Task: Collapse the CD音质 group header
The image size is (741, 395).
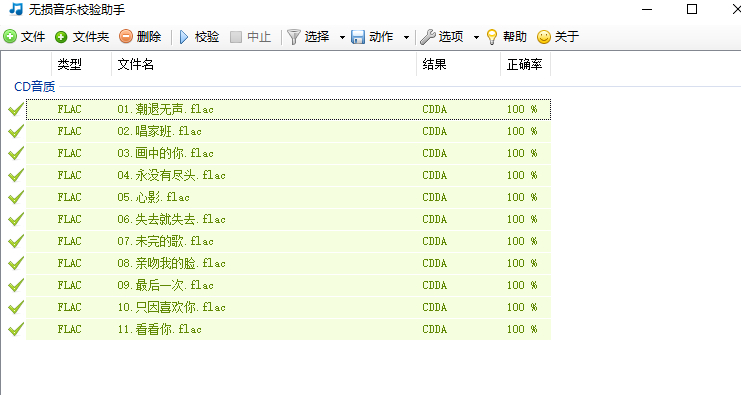Action: tap(34, 86)
